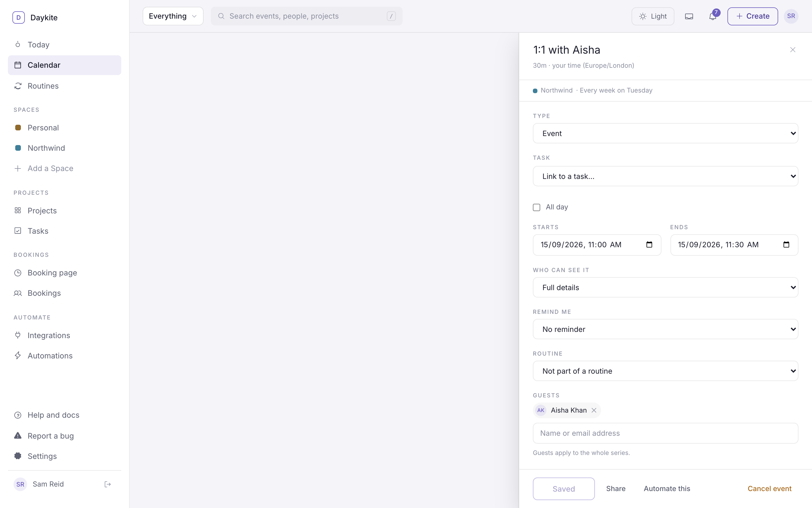Click Add a Space
The width and height of the screenshot is (812, 508).
[x=64, y=168]
